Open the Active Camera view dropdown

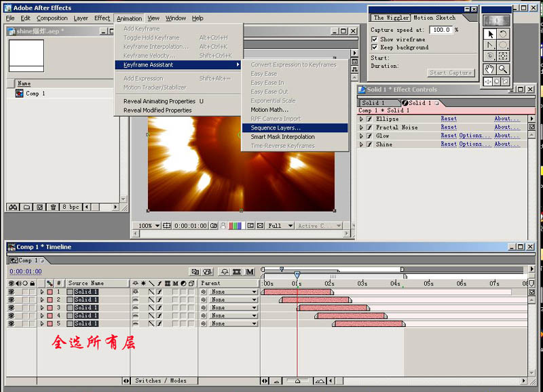319,226
